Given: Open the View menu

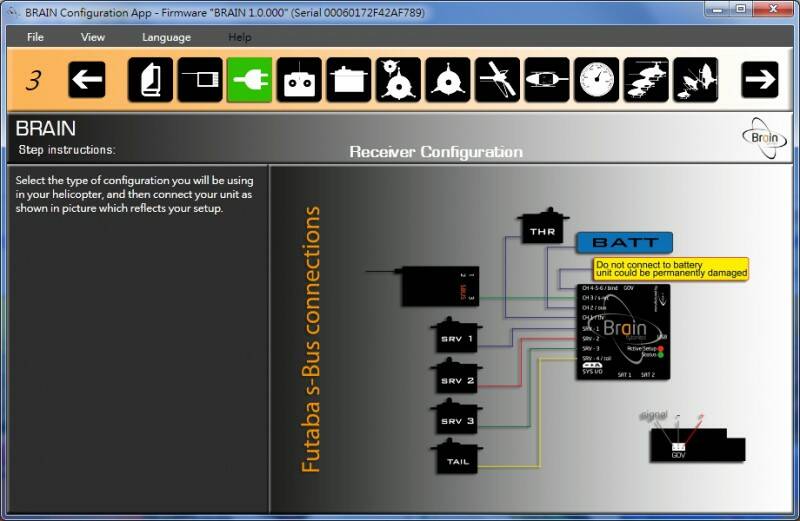Looking at the screenshot, I should click(x=93, y=37).
